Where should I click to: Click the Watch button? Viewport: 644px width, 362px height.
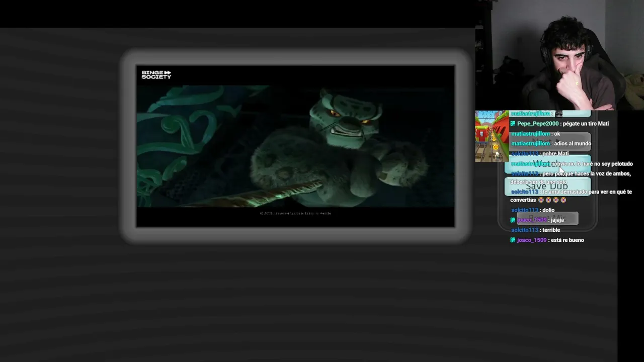coord(547,164)
